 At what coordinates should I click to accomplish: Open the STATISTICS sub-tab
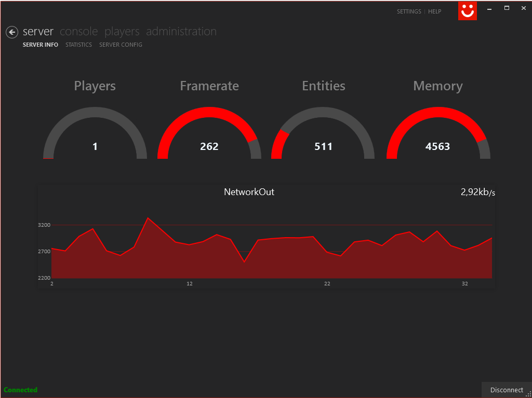78,45
